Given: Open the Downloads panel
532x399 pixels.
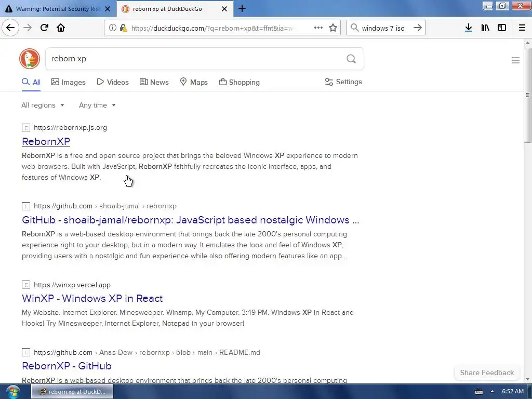Looking at the screenshot, I should coord(469,28).
